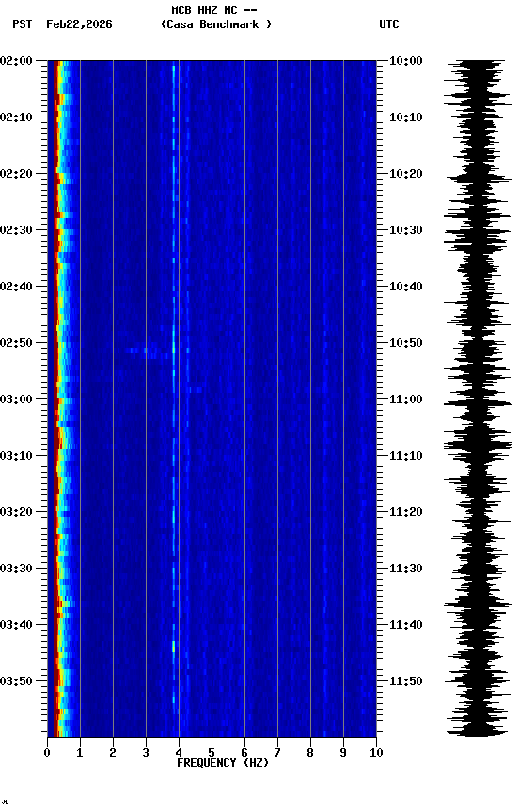Image resolution: width=519 pixels, height=812 pixels.
Task: Click the '11:30' UTC time label
Action: (x=406, y=569)
